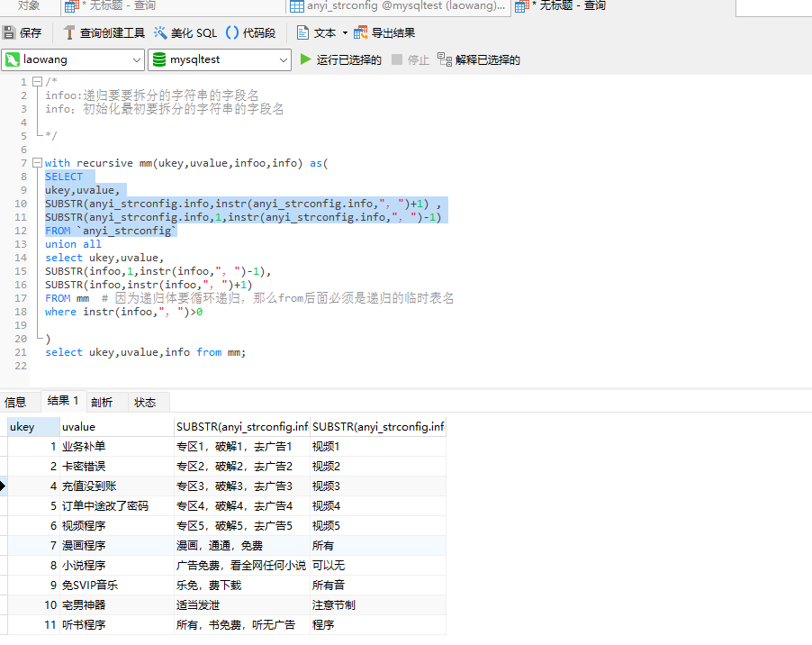Select cell 漫画程序 in results

click(x=117, y=546)
